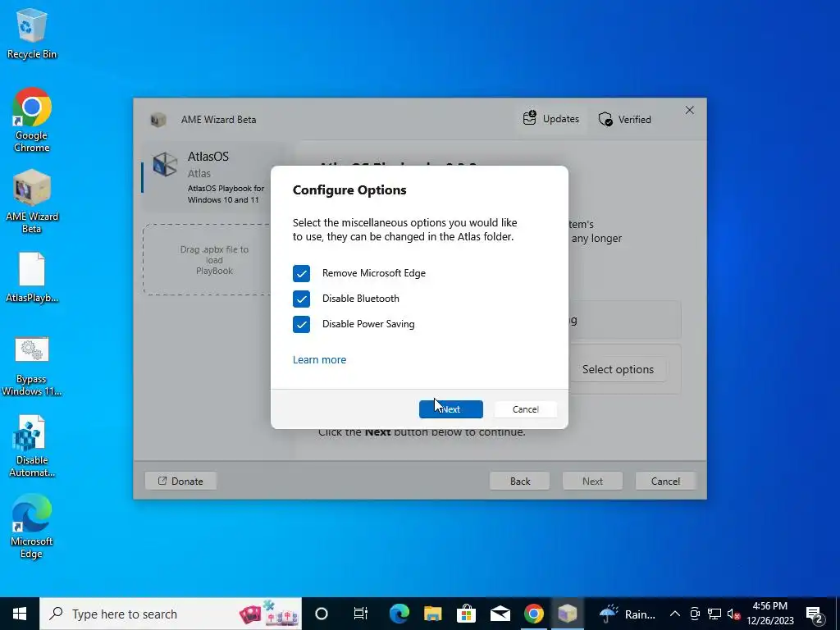Select Google Chrome desktop shortcut
840x630 pixels.
click(x=32, y=120)
